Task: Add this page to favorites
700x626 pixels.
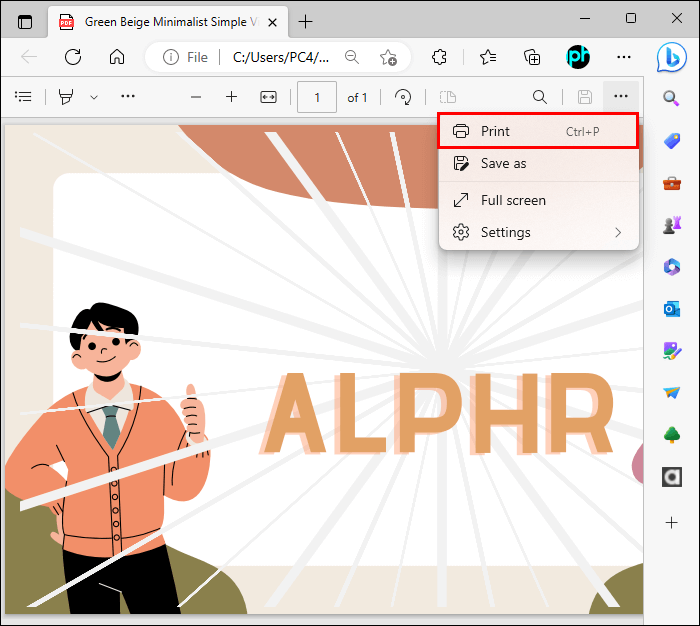Action: [388, 57]
